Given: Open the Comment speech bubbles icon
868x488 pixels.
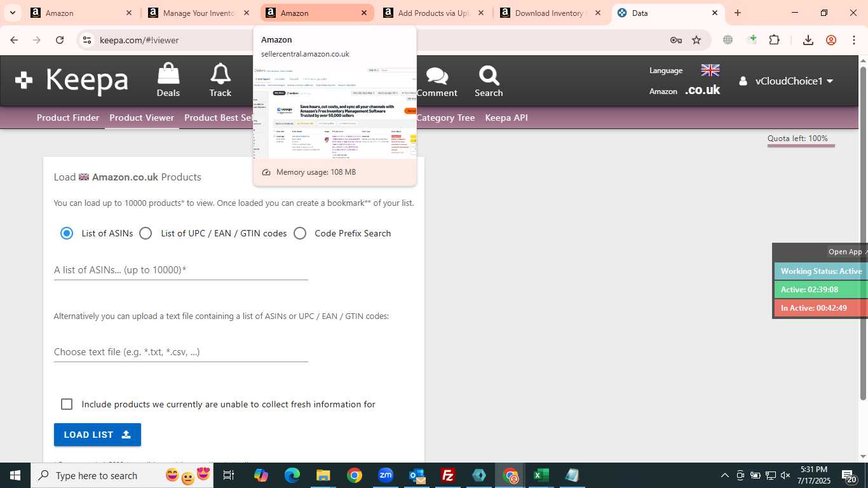Looking at the screenshot, I should click(437, 80).
